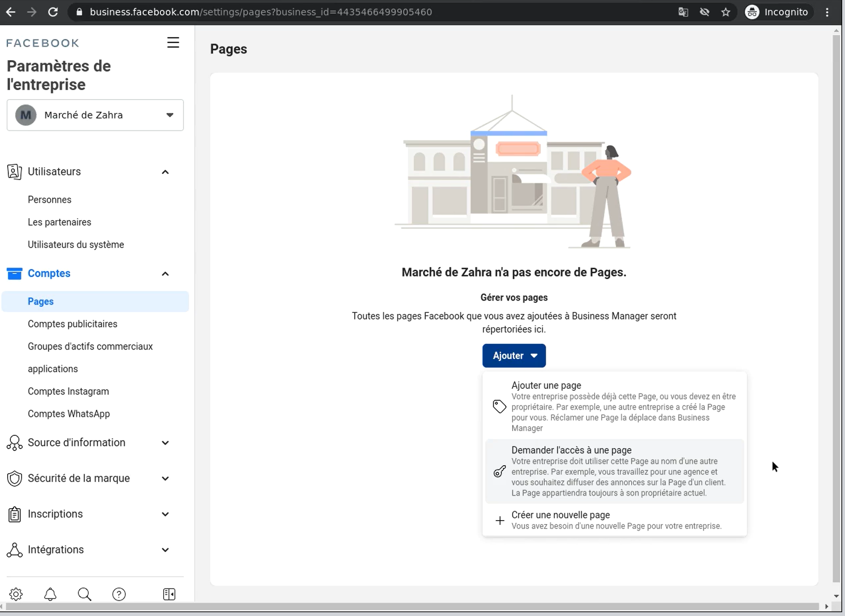
Task: Click the browser address bar URL
Action: [261, 12]
